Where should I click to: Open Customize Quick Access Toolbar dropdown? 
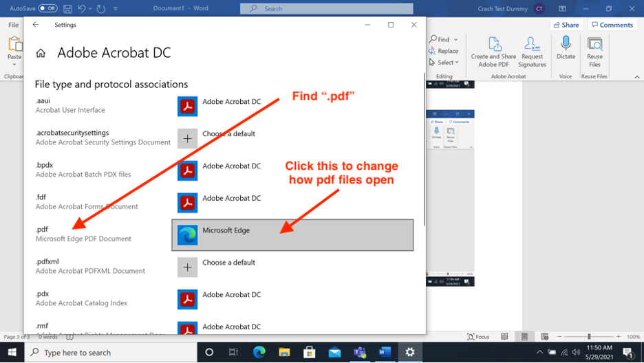click(116, 9)
